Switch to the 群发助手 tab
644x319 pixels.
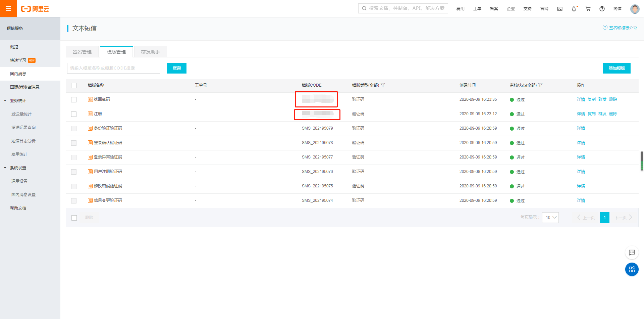coord(151,52)
